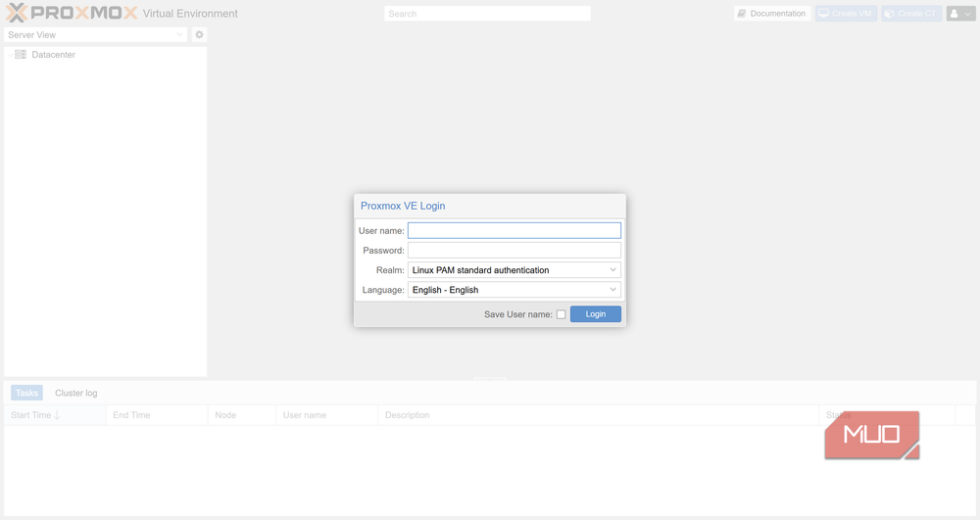Click the End Time column header

click(x=157, y=415)
